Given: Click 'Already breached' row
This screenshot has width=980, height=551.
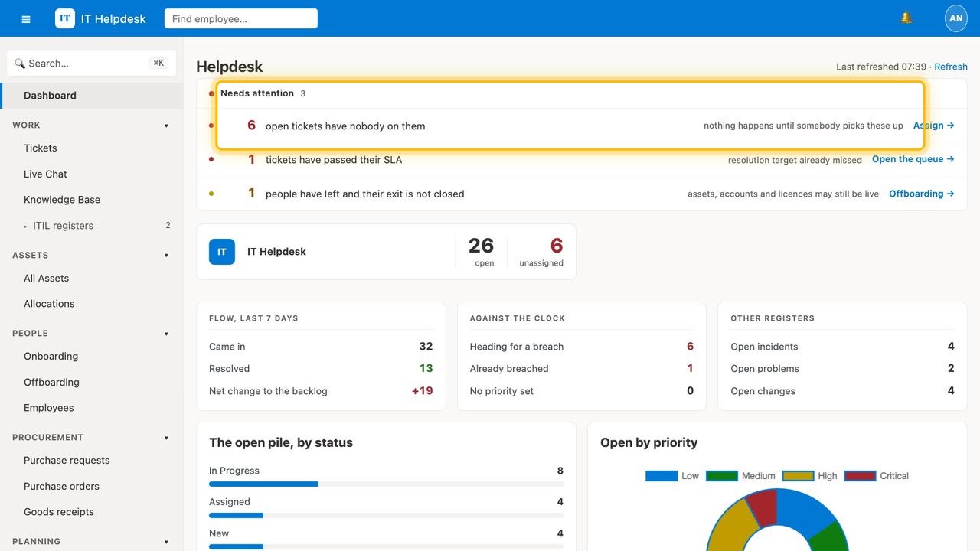Looking at the screenshot, I should pyautogui.click(x=582, y=369).
